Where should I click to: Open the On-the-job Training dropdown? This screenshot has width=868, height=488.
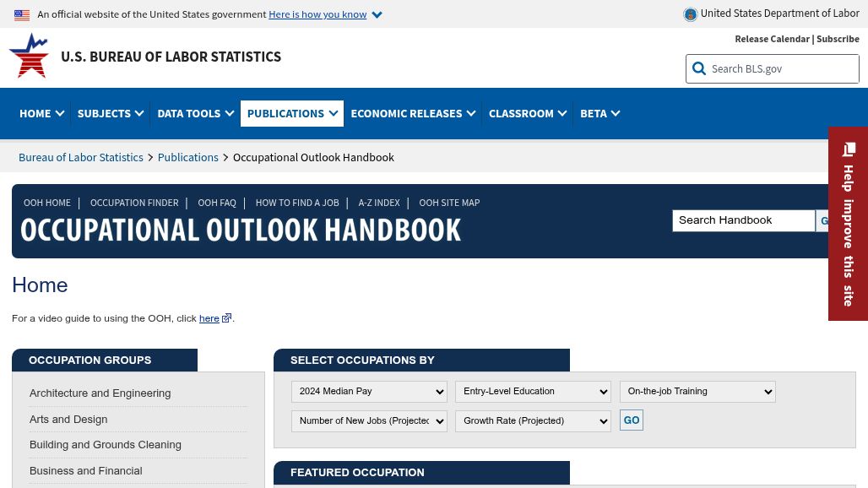tap(697, 392)
